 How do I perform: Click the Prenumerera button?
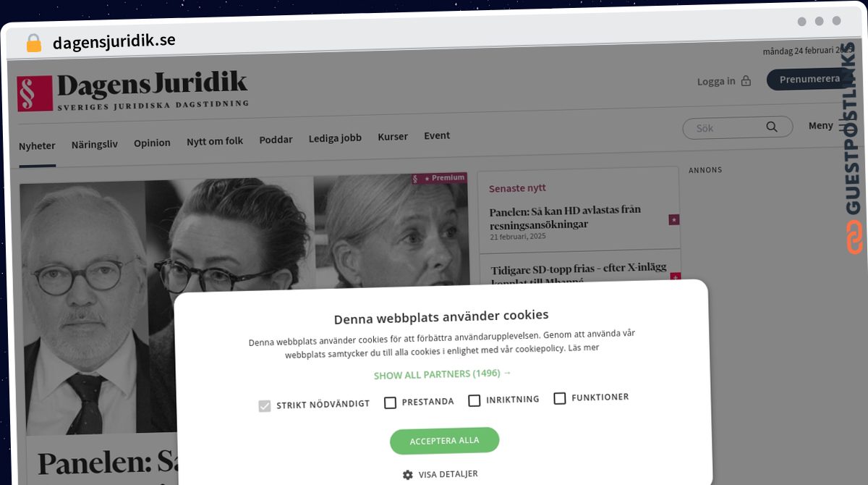pyautogui.click(x=809, y=80)
